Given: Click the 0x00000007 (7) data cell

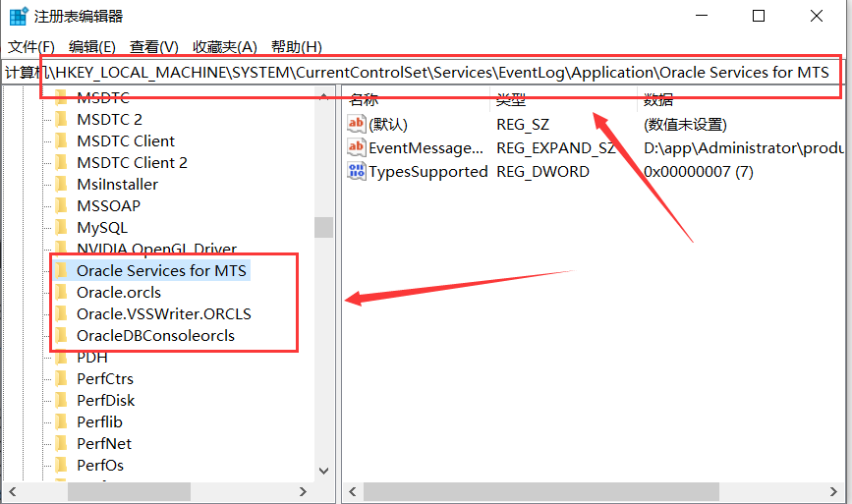Looking at the screenshot, I should [699, 172].
